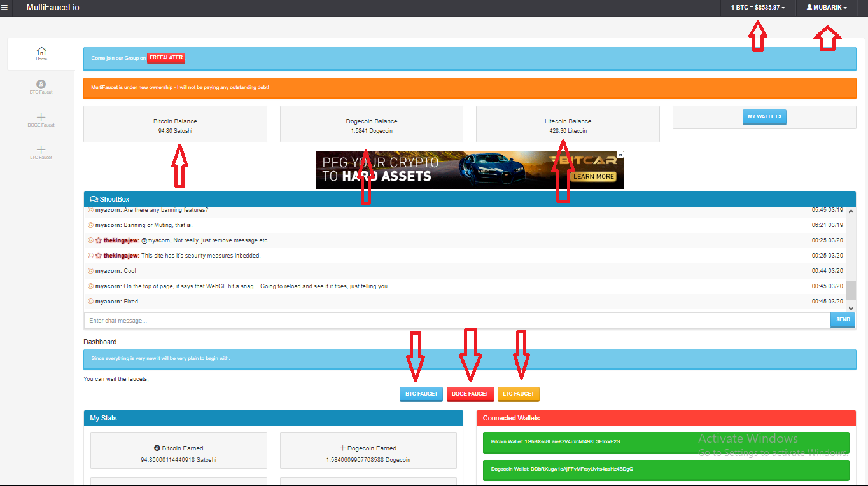This screenshot has height=486, width=868.
Task: Click the ShoutBox scroll down arrow
Action: 851,307
